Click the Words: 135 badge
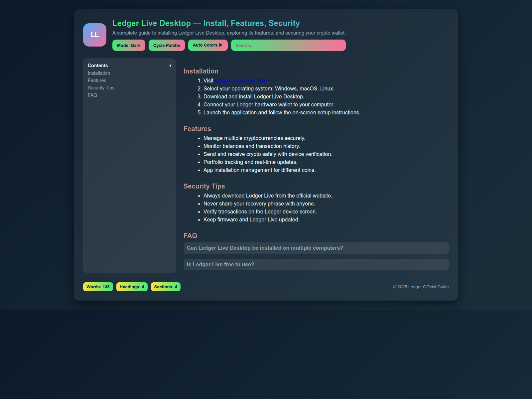 click(x=98, y=287)
